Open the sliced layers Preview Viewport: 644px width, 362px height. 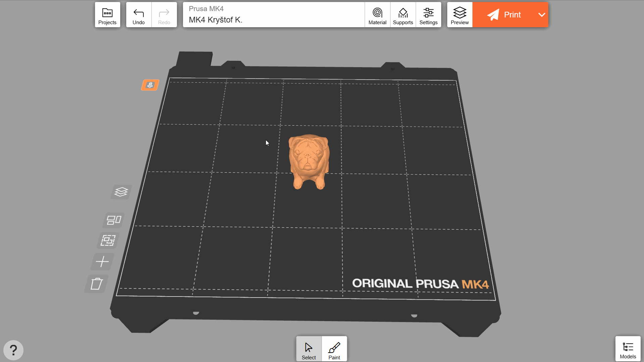(x=459, y=15)
